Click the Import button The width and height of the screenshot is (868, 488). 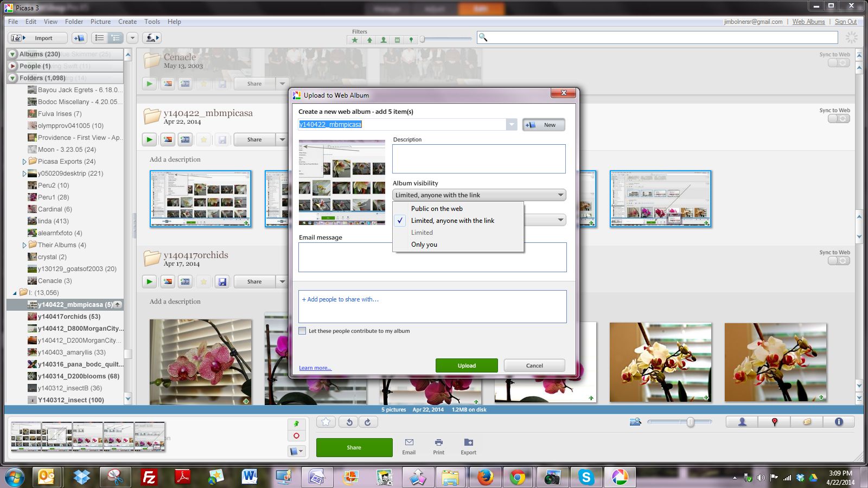[37, 38]
